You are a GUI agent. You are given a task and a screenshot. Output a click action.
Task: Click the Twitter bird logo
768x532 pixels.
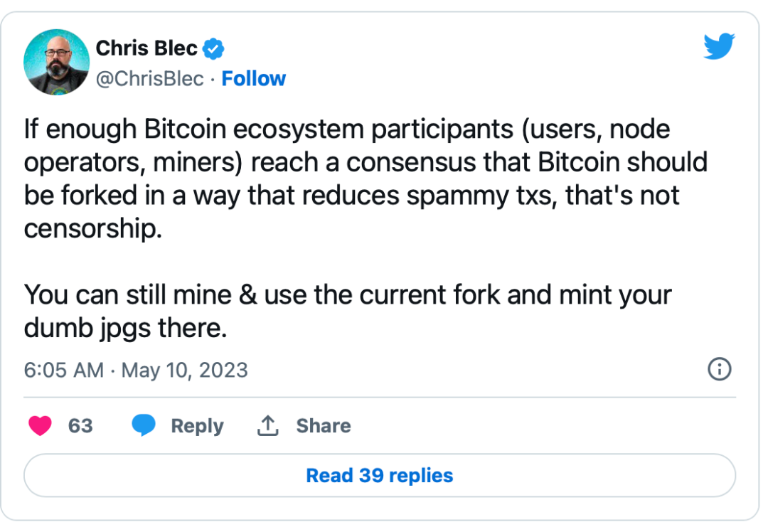[x=719, y=46]
